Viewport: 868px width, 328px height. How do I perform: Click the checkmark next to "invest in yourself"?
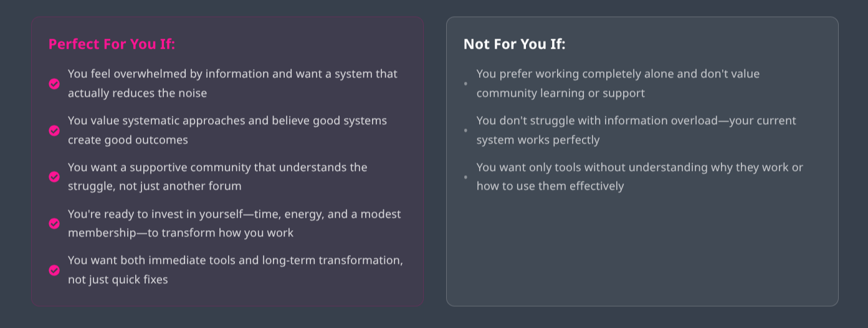click(x=54, y=223)
